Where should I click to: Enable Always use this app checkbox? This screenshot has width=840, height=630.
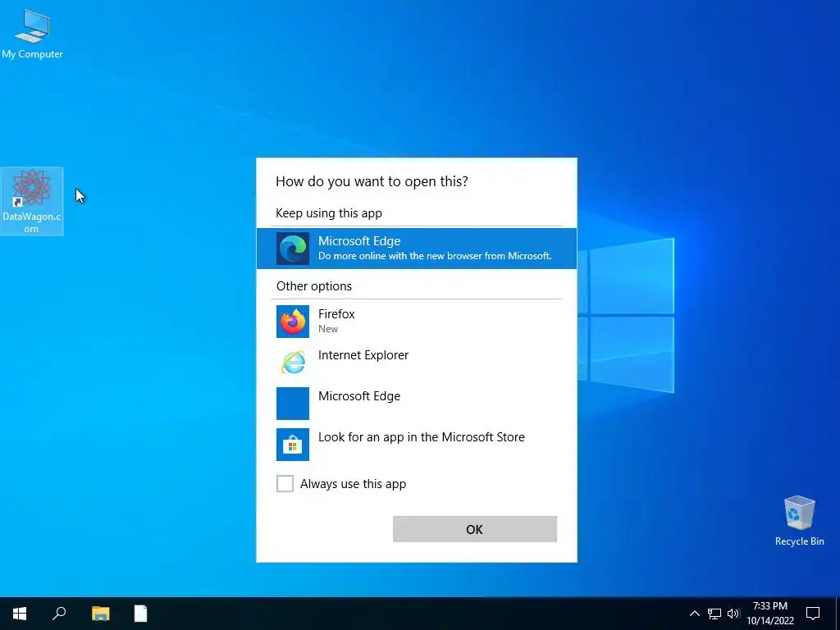(x=285, y=483)
